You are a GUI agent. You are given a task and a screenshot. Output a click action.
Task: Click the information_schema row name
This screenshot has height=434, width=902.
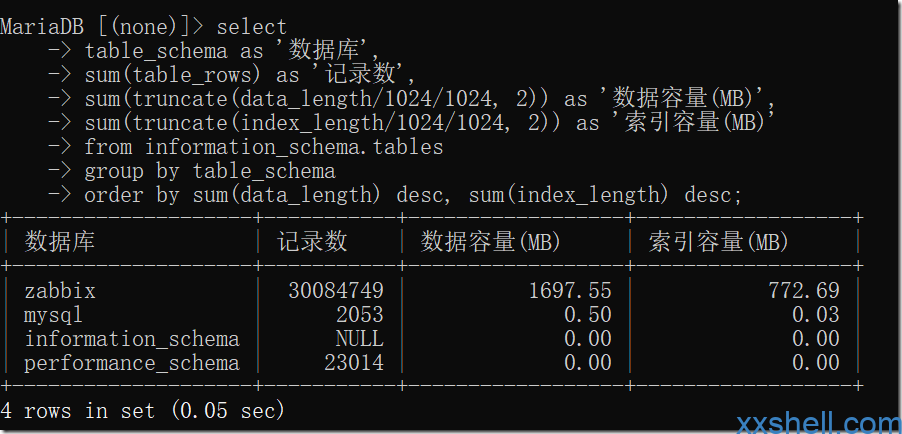pyautogui.click(x=132, y=339)
